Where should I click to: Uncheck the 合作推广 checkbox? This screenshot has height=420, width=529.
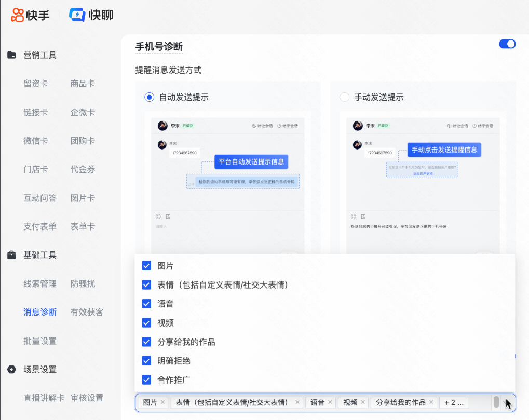tap(146, 380)
